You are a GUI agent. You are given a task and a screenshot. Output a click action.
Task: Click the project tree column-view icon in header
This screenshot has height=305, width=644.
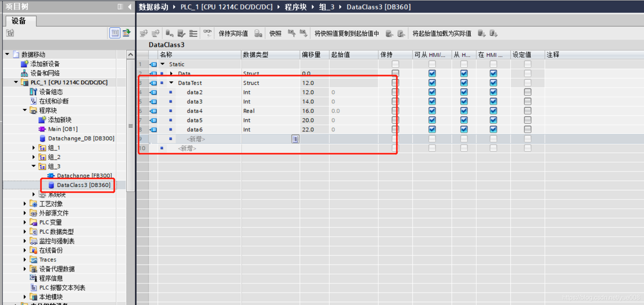pyautogui.click(x=120, y=7)
